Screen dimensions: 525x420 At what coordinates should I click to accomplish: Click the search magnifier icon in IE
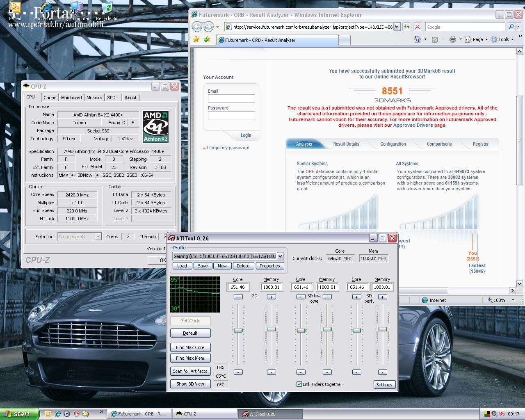click(x=511, y=27)
